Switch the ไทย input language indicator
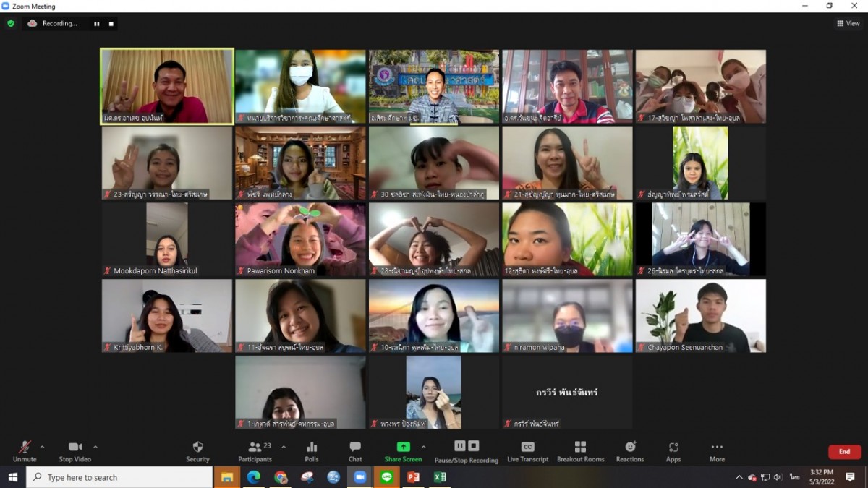Viewport: 868px width, 488px height. tap(795, 477)
